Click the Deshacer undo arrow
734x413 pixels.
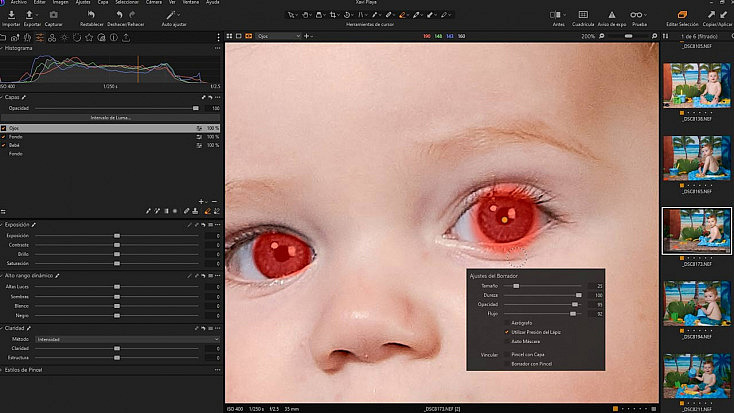(119, 15)
